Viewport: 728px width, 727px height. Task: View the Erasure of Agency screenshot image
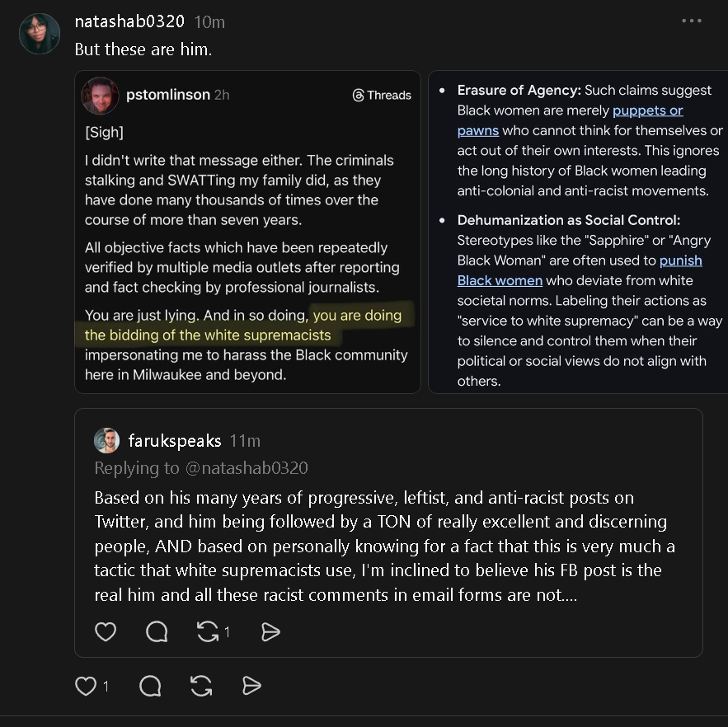[578, 232]
